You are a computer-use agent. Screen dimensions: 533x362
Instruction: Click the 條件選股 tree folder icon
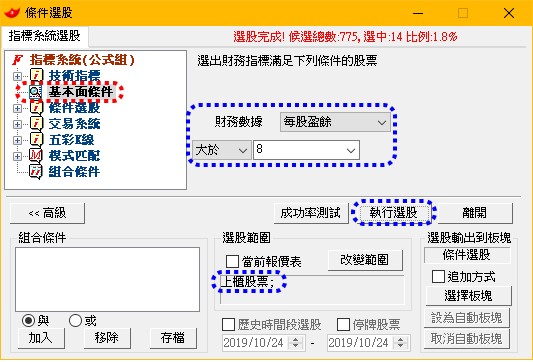coord(36,108)
